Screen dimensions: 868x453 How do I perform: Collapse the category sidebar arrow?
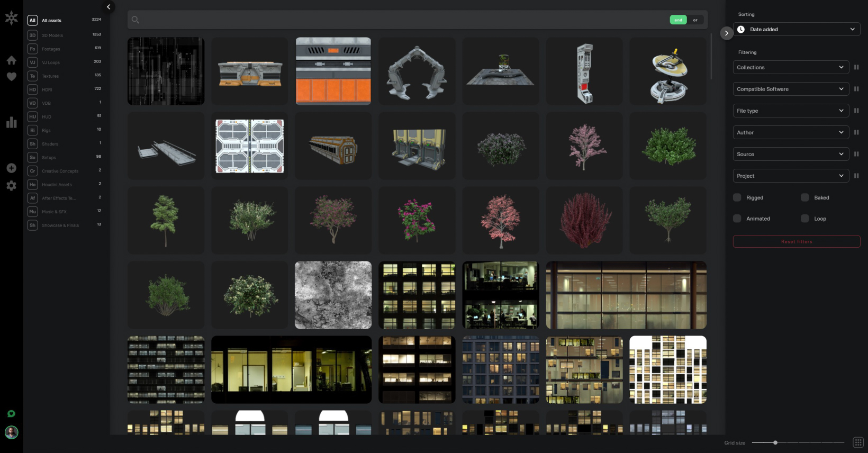click(108, 7)
